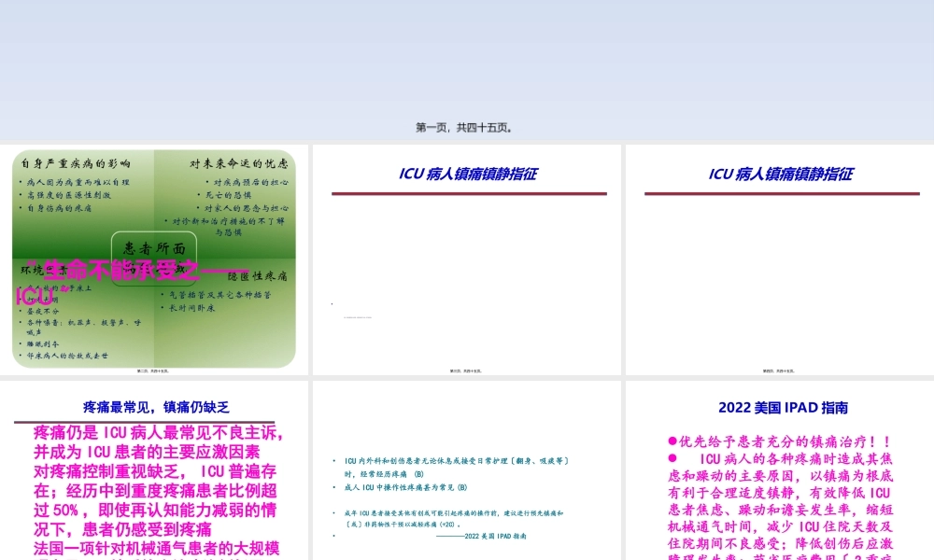Click the page counter text 第一页，共四十五页
The width and height of the screenshot is (934, 560).
point(464,127)
